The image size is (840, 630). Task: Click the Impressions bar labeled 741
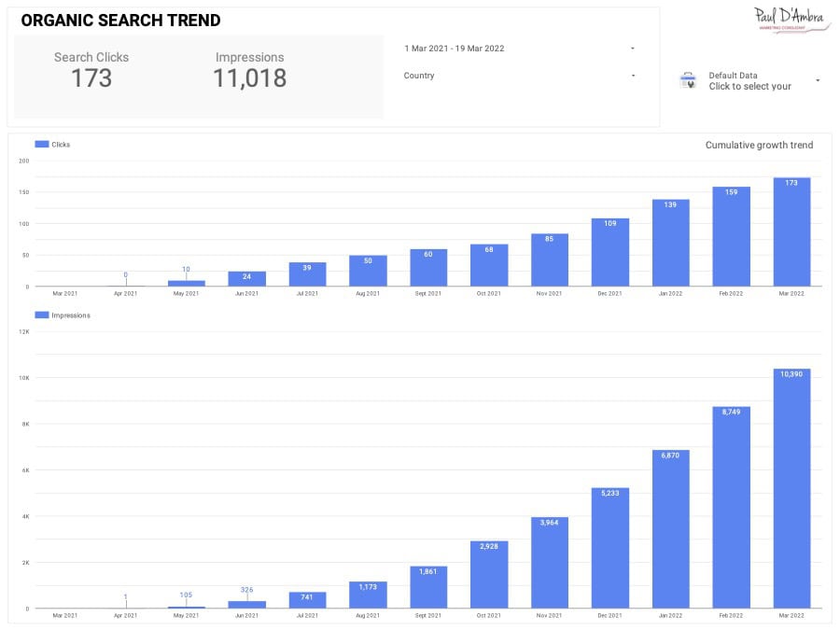coord(307,600)
